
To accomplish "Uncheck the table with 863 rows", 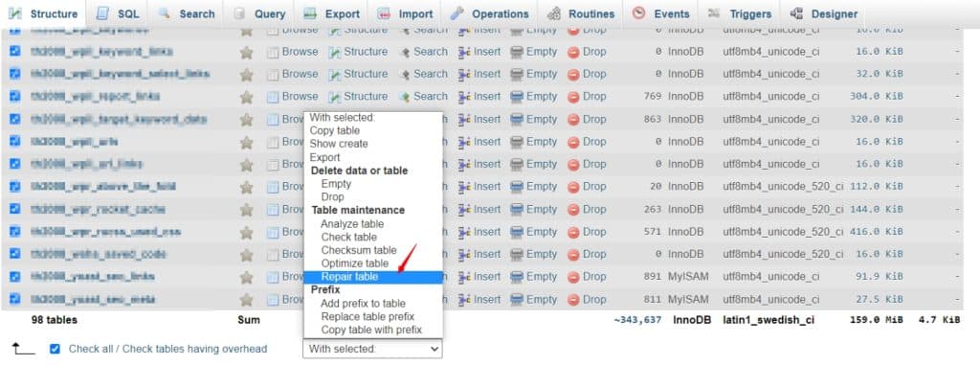I will [x=15, y=119].
